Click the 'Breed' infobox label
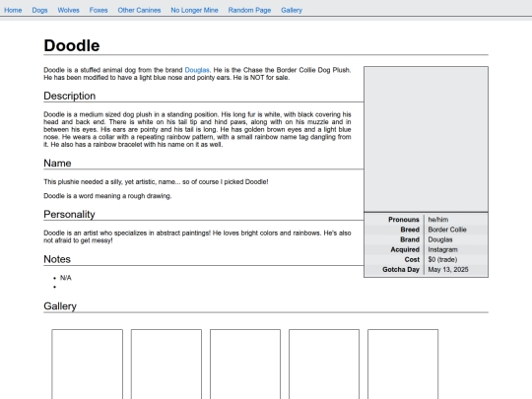Viewport: 532px width, 399px height. [x=410, y=230]
